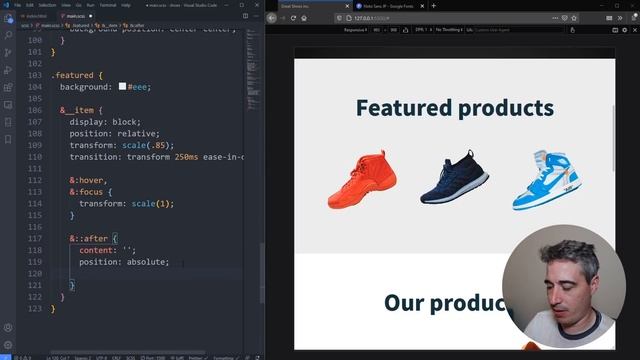640x360 pixels.
Task: Click the blue high-top sneaker image
Action: coord(547,180)
